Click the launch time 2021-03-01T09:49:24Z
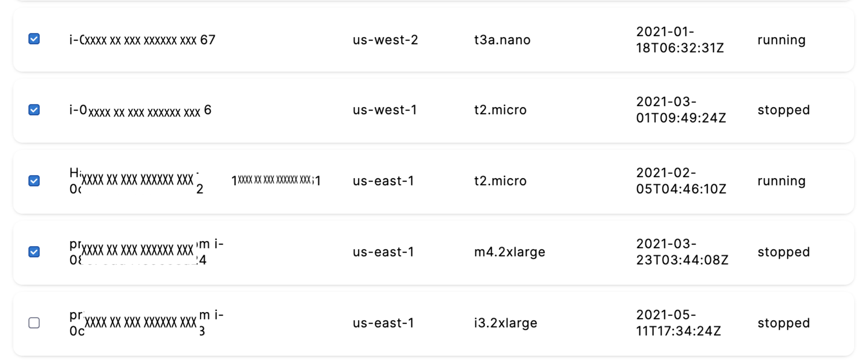 click(681, 110)
